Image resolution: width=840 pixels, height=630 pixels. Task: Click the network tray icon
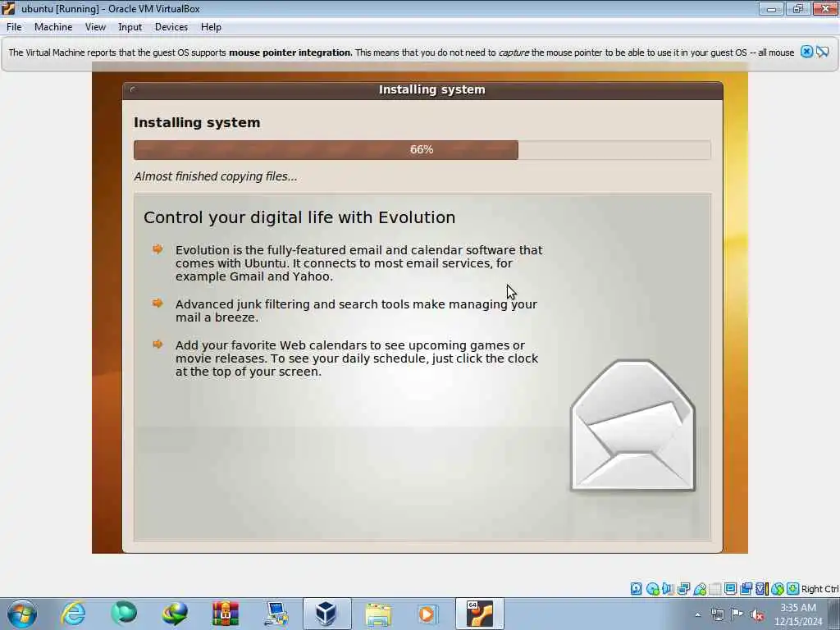tap(717, 614)
